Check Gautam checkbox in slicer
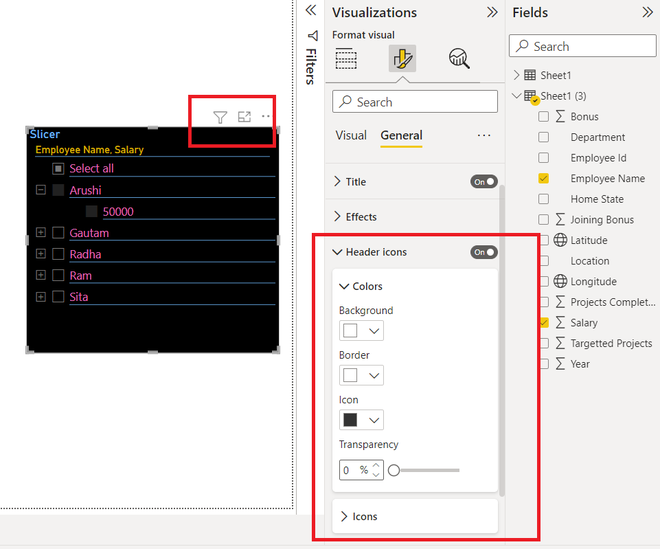This screenshot has width=660, height=549. click(x=58, y=232)
